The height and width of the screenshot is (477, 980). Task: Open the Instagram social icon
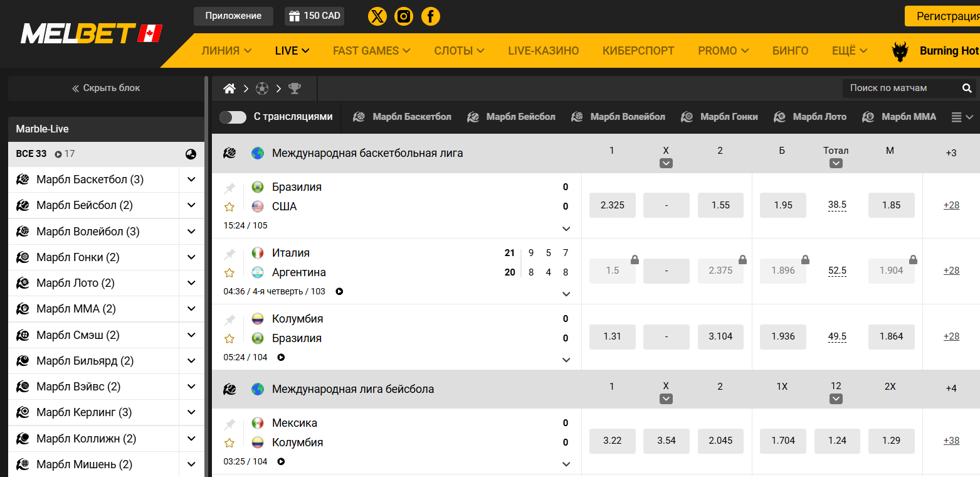pyautogui.click(x=403, y=16)
